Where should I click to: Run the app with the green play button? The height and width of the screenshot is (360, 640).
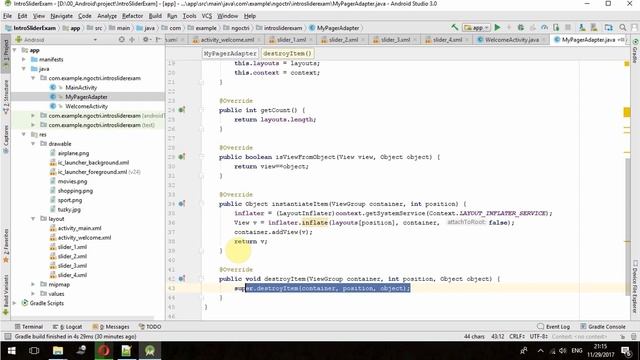tap(497, 27)
